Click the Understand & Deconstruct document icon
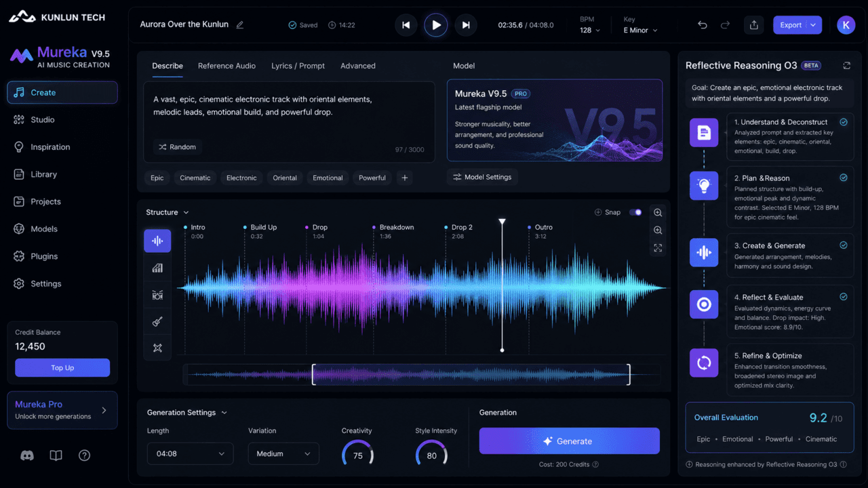Viewport: 868px width, 488px height. (704, 133)
